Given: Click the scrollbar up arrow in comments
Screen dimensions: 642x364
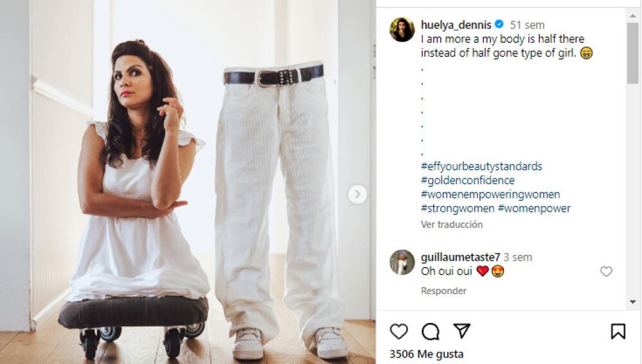Looking at the screenshot, I should (632, 15).
